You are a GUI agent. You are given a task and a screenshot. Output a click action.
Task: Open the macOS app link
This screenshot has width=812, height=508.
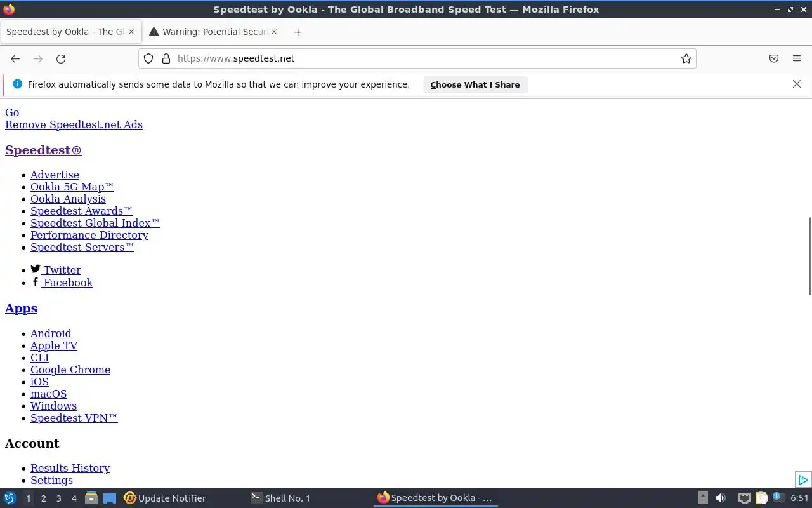tap(48, 394)
